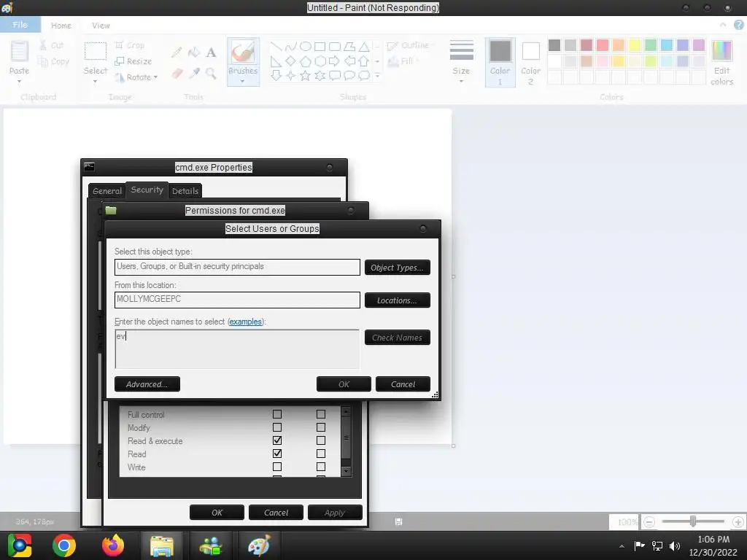
Task: Open Firefox from the taskbar
Action: (113, 545)
